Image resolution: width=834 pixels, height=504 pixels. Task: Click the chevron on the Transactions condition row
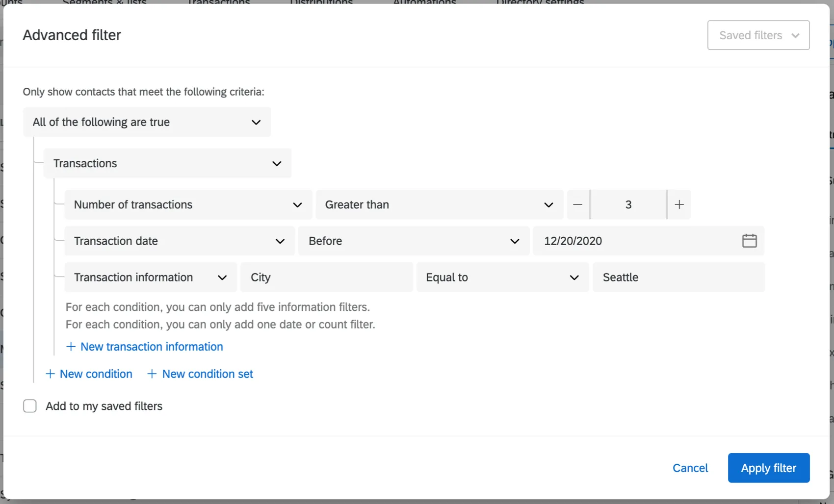tap(277, 163)
